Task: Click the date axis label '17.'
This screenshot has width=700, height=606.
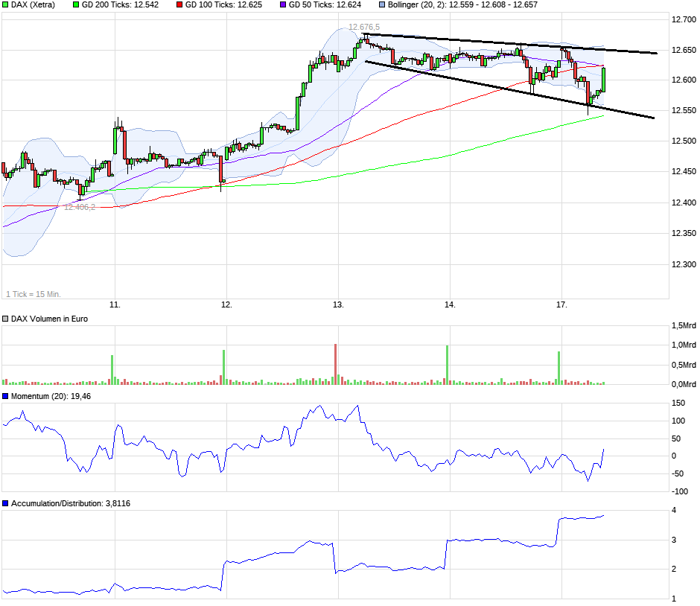Action: click(x=561, y=304)
